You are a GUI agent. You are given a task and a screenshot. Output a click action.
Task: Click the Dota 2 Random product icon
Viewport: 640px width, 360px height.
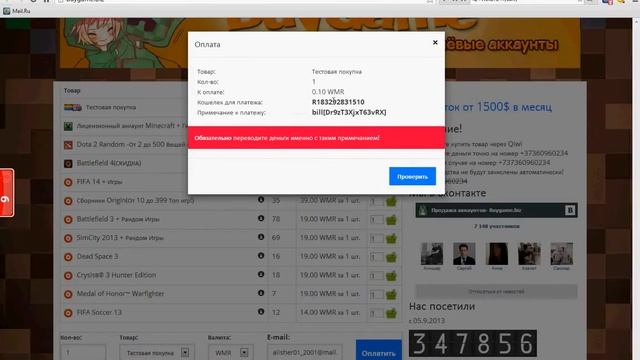tap(68, 145)
